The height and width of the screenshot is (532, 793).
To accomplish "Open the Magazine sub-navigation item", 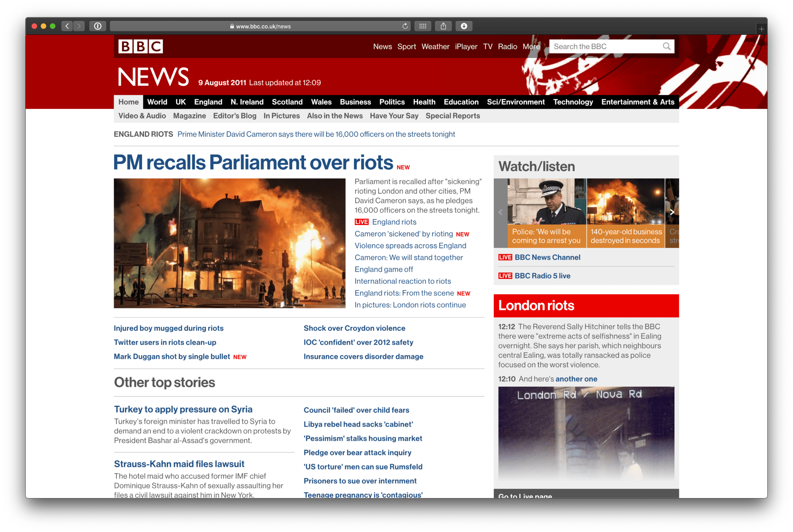I will [189, 116].
